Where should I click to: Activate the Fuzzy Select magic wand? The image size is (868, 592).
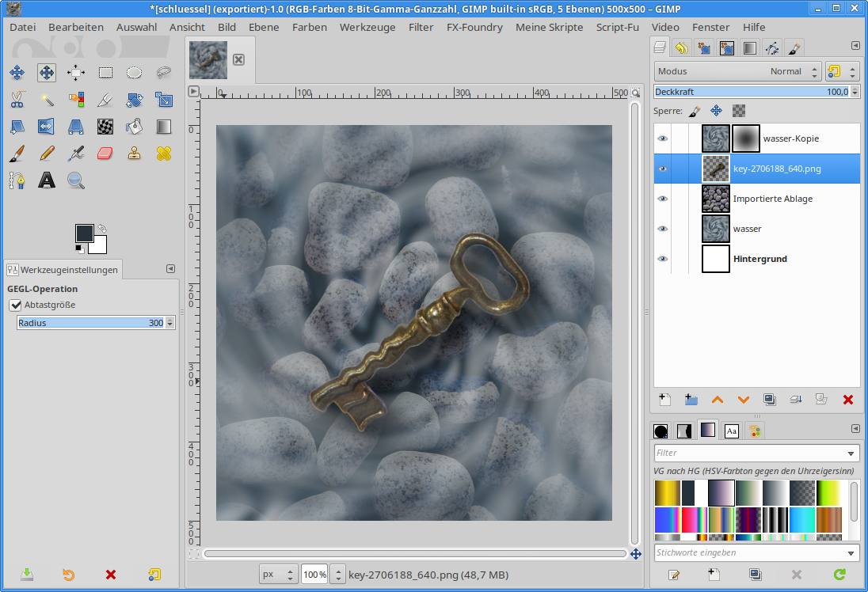coord(47,100)
